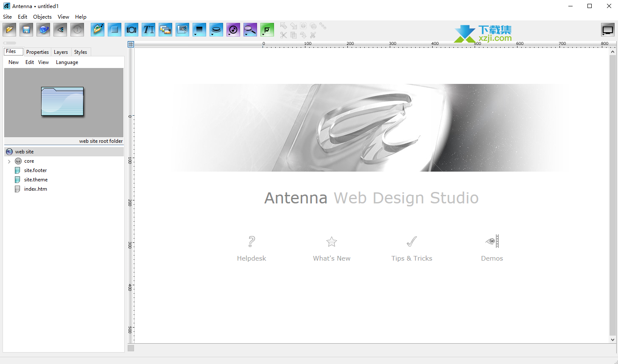The height and width of the screenshot is (364, 618).
Task: Open the Demos link
Action: click(x=492, y=258)
